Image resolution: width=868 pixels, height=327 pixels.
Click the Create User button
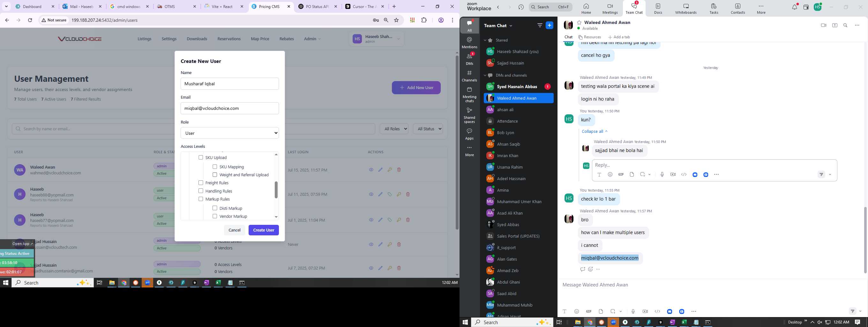tap(264, 230)
